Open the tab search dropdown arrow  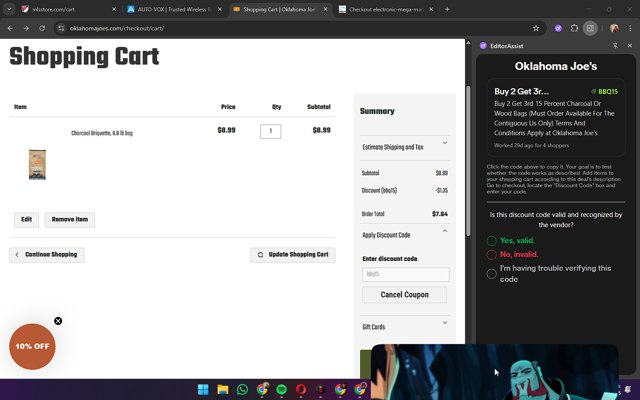[x=9, y=9]
